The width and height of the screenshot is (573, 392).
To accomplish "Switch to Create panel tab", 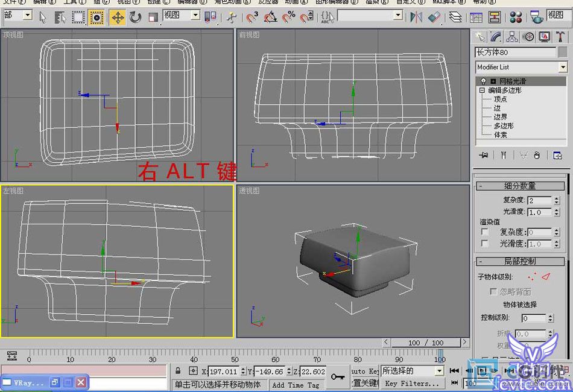I will (x=480, y=37).
